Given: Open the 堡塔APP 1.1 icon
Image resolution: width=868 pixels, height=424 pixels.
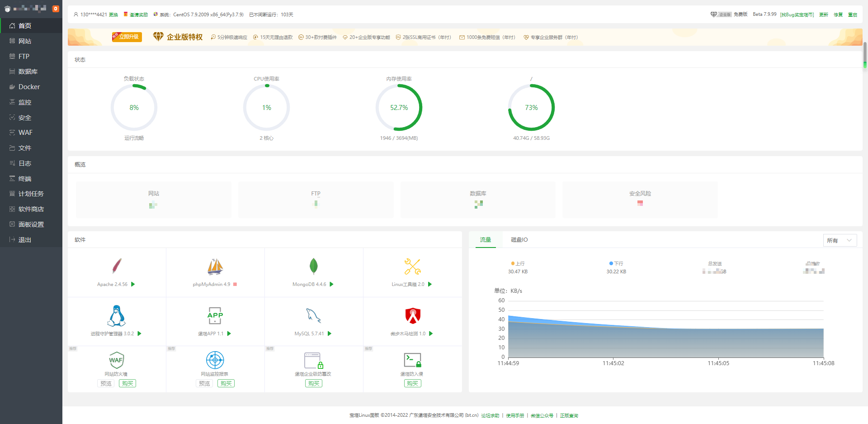Looking at the screenshot, I should coord(215,315).
